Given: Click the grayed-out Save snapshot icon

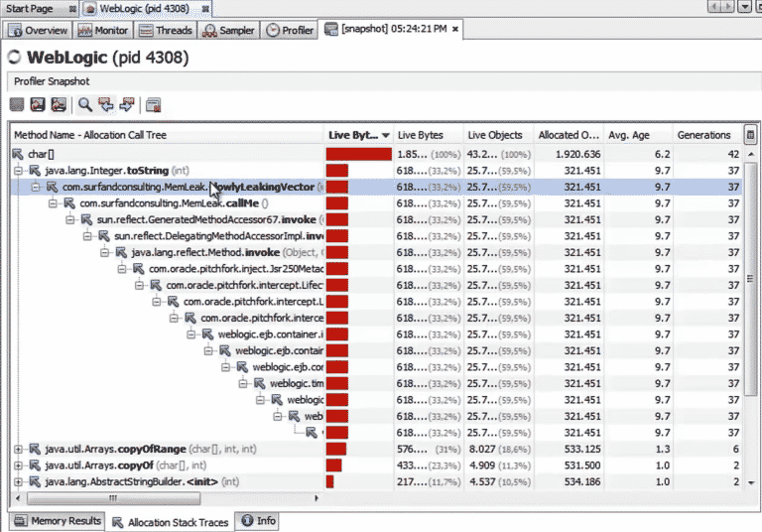Looking at the screenshot, I should (17, 104).
